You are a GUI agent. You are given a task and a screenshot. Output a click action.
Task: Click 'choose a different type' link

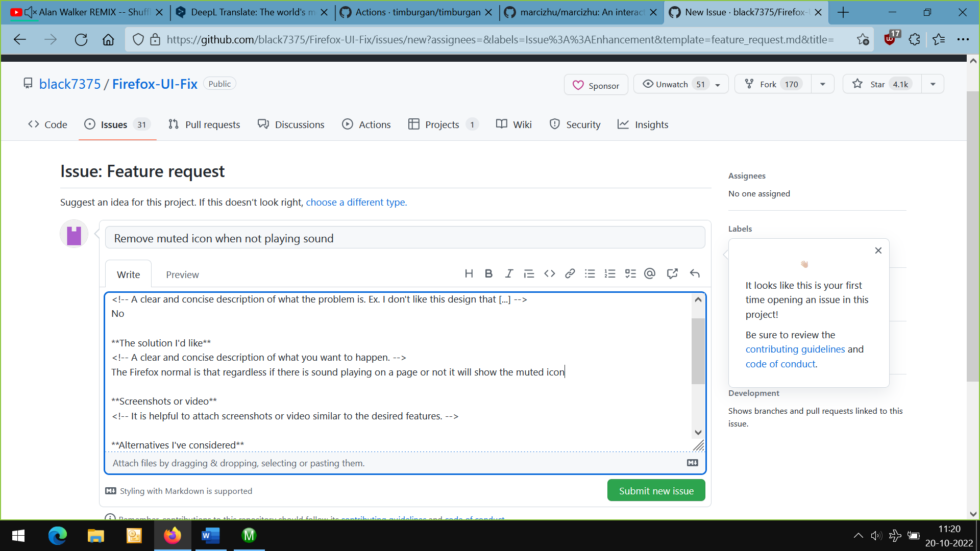tap(356, 202)
